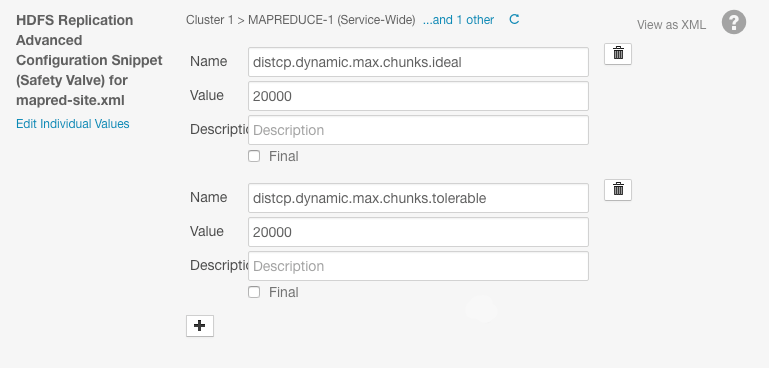Delete the distcp.dynamic.max.chunks.ideal property entry

pos(618,54)
